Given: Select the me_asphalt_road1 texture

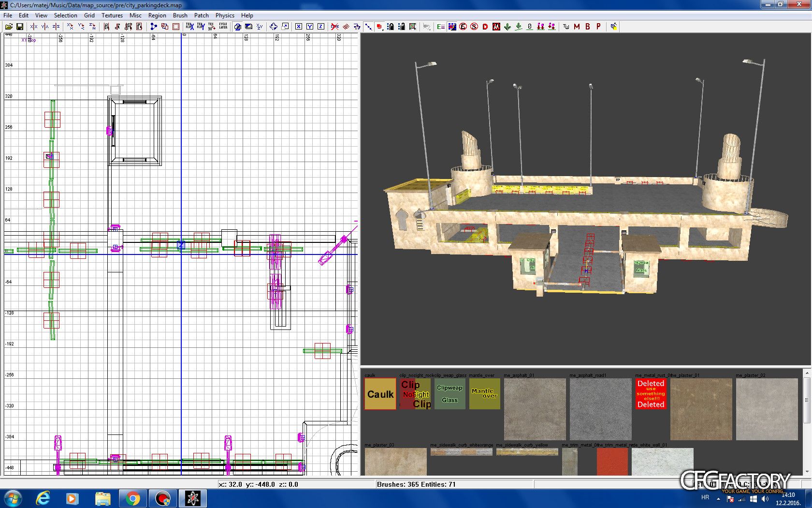Looking at the screenshot, I should [x=601, y=409].
